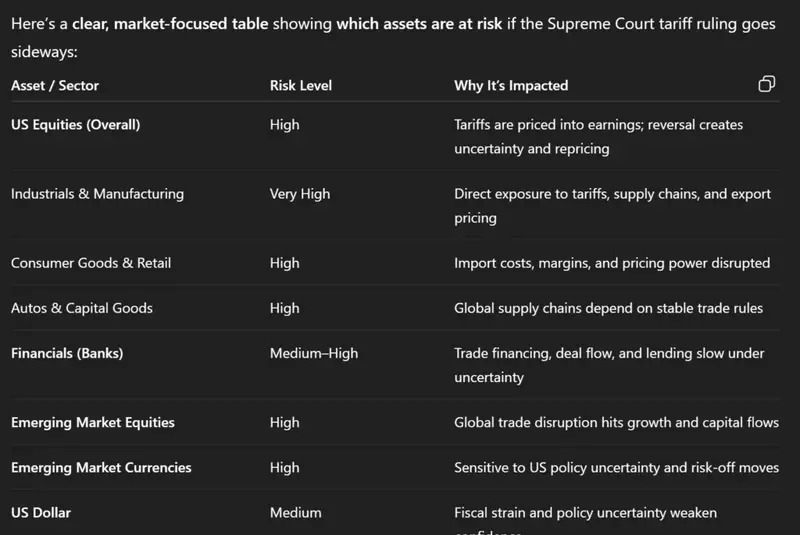Click the Autos & Capital Goods cell
This screenshot has height=535, width=800.
click(82, 308)
